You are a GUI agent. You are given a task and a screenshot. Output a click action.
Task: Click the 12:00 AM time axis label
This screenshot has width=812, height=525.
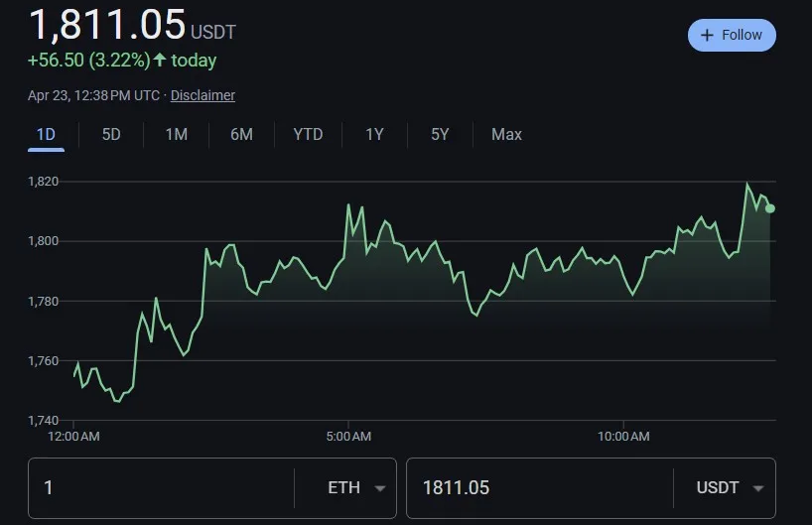pyautogui.click(x=73, y=437)
